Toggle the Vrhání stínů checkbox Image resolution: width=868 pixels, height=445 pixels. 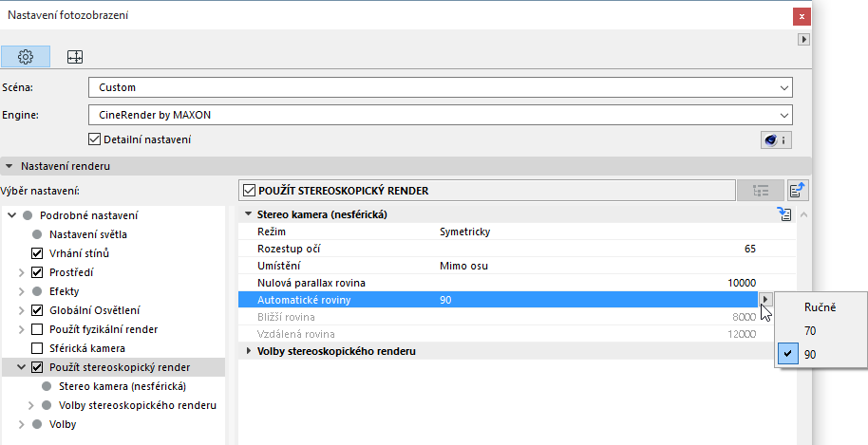(x=37, y=253)
